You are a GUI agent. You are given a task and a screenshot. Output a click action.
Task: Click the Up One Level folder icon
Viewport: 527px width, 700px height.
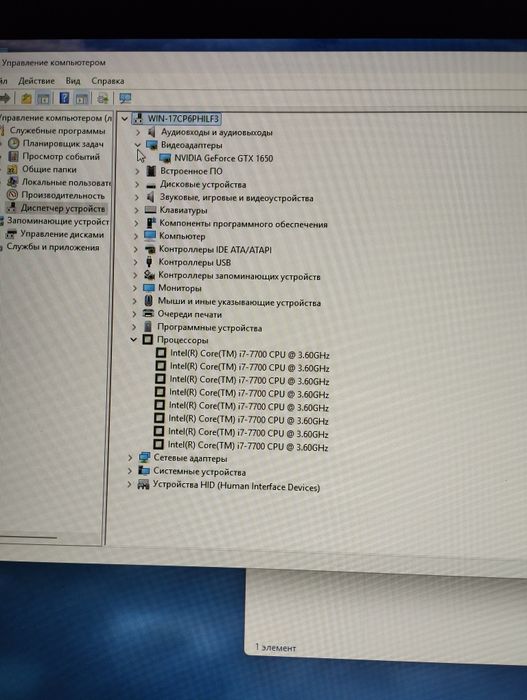point(26,98)
